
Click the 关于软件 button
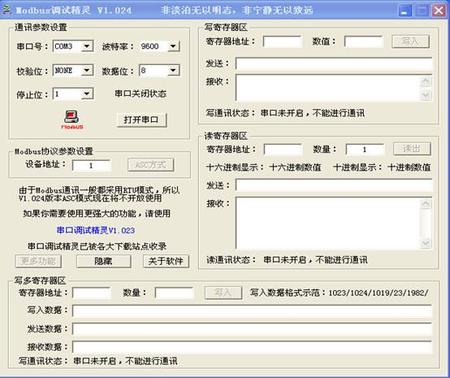point(166,261)
